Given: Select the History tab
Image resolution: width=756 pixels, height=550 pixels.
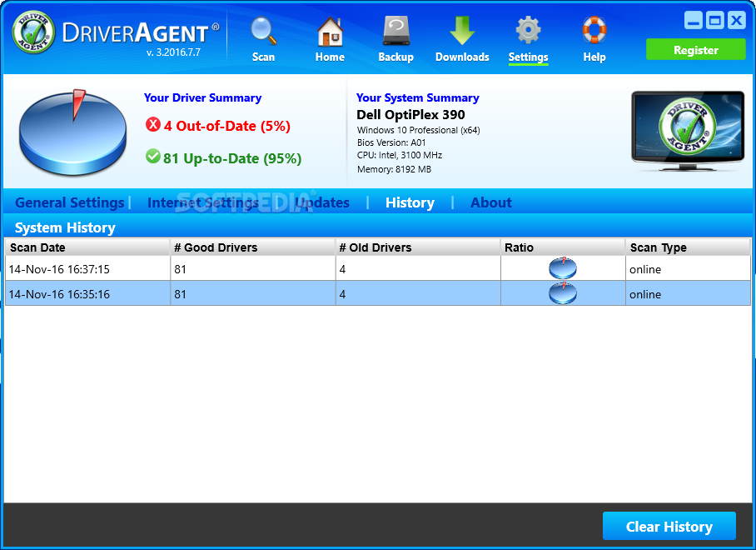Looking at the screenshot, I should point(410,202).
